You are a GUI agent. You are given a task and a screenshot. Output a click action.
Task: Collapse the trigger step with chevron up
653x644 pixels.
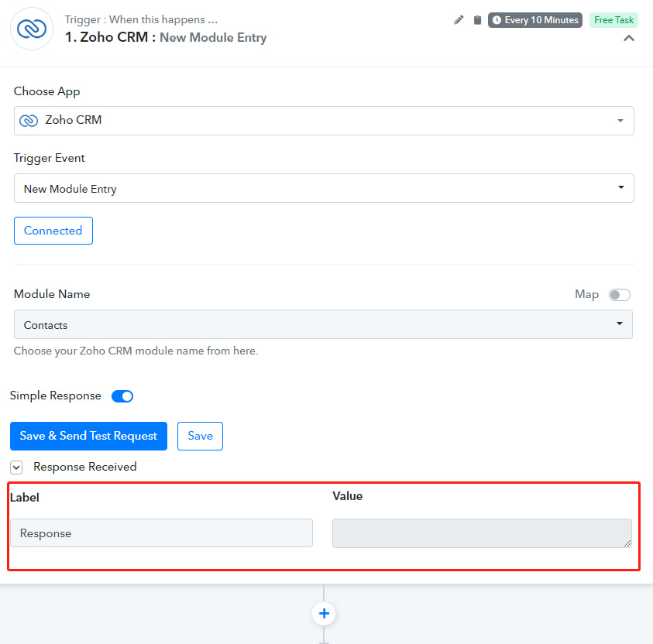pyautogui.click(x=629, y=38)
